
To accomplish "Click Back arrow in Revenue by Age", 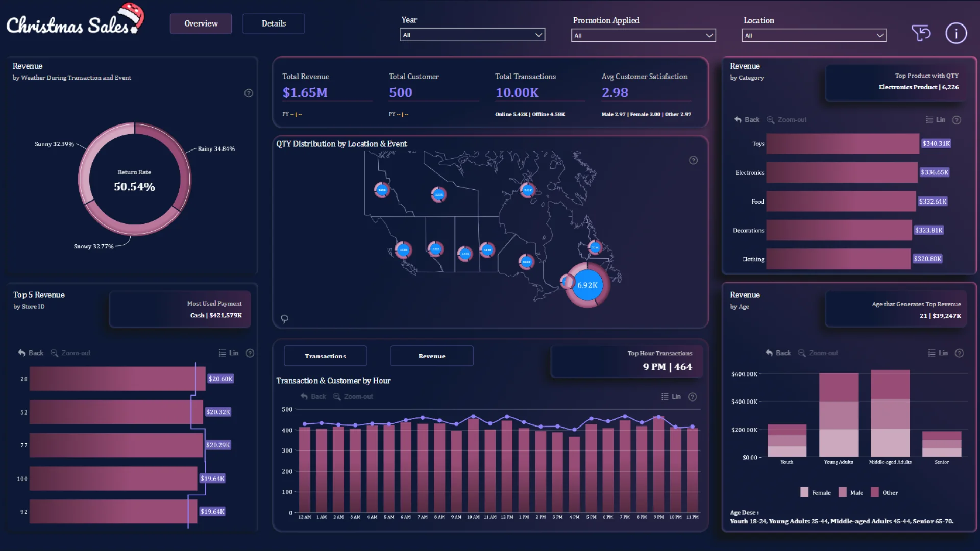I will (778, 353).
